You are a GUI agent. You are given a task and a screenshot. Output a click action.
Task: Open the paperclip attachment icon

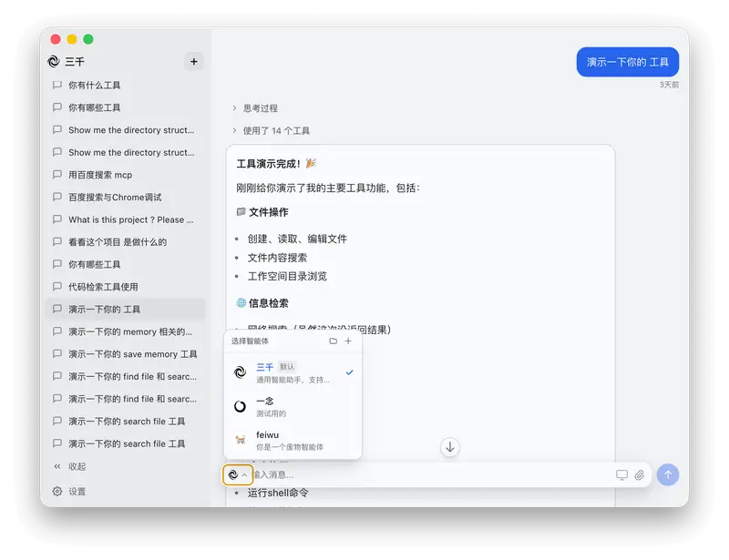(x=642, y=474)
